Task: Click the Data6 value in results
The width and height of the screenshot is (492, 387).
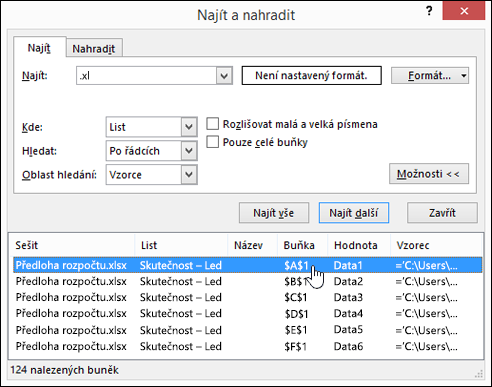Action: 348,346
